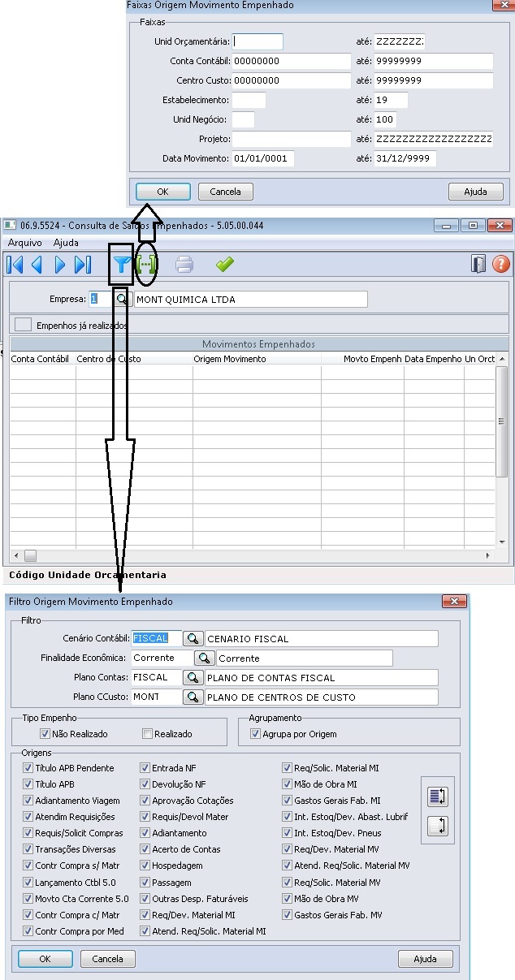The width and height of the screenshot is (515, 980).
Task: Click Data Movimento até field 31/12/9999
Action: point(405,158)
